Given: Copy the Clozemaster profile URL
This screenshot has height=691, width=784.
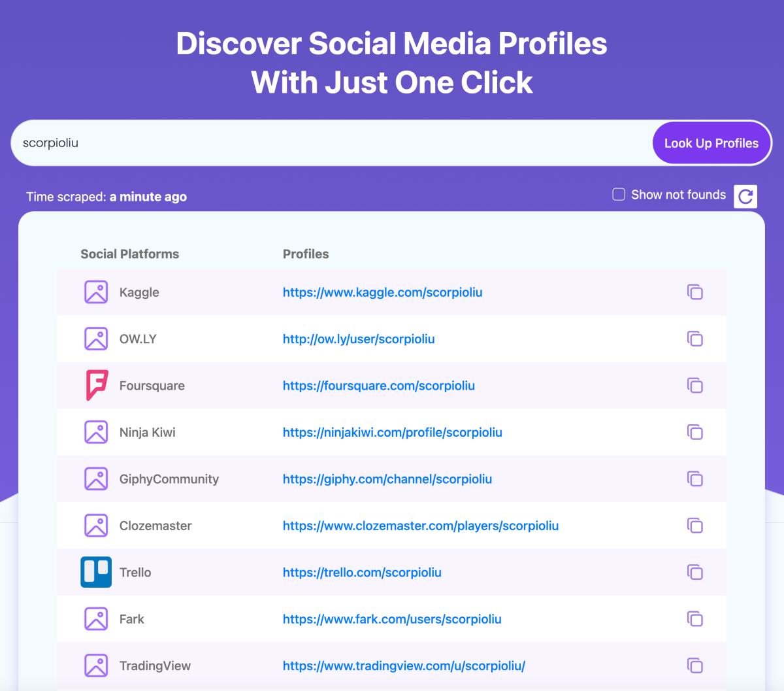Looking at the screenshot, I should (694, 526).
